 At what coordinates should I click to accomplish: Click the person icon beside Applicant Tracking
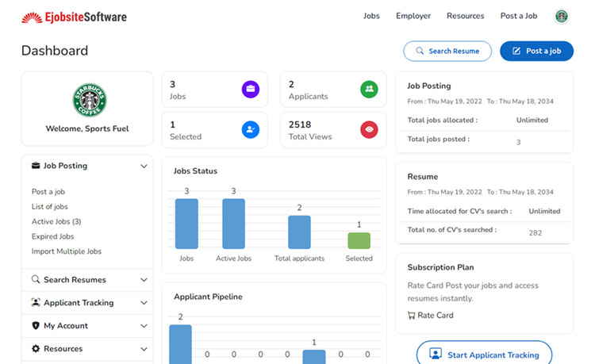tap(36, 303)
